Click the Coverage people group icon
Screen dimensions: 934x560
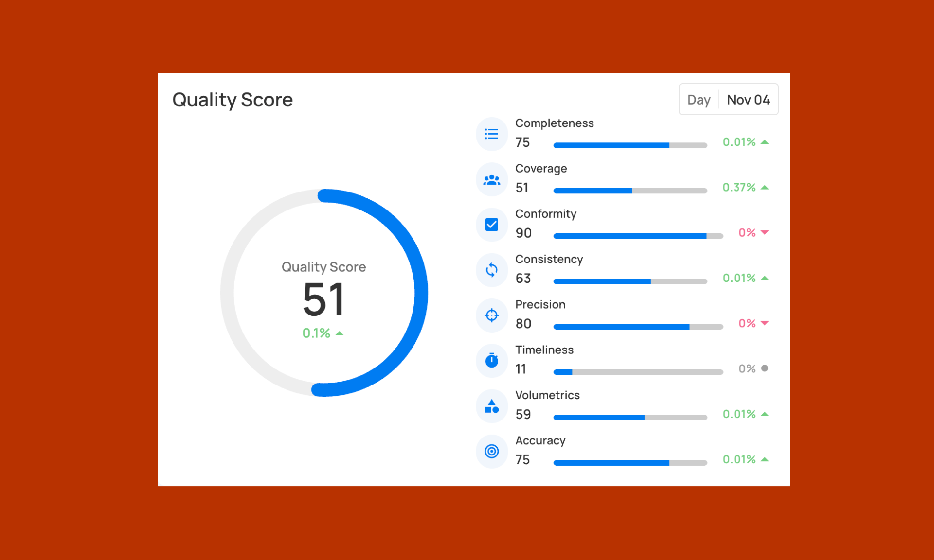click(x=491, y=180)
